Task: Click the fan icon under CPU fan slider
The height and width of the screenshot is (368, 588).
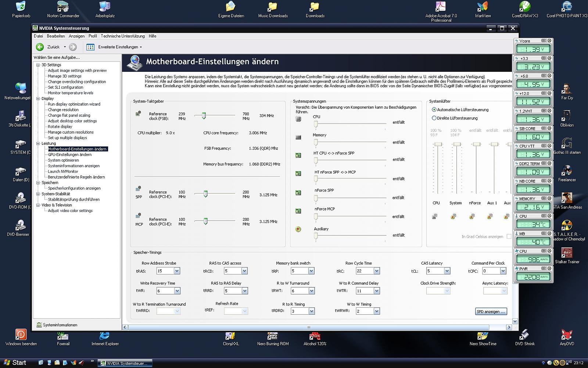Action: pyautogui.click(x=435, y=216)
